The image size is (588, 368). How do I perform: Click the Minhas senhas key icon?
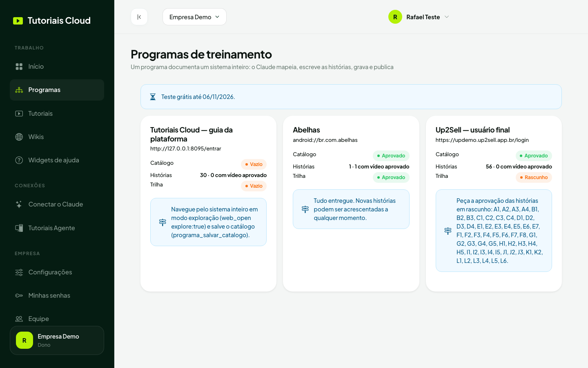click(x=19, y=296)
